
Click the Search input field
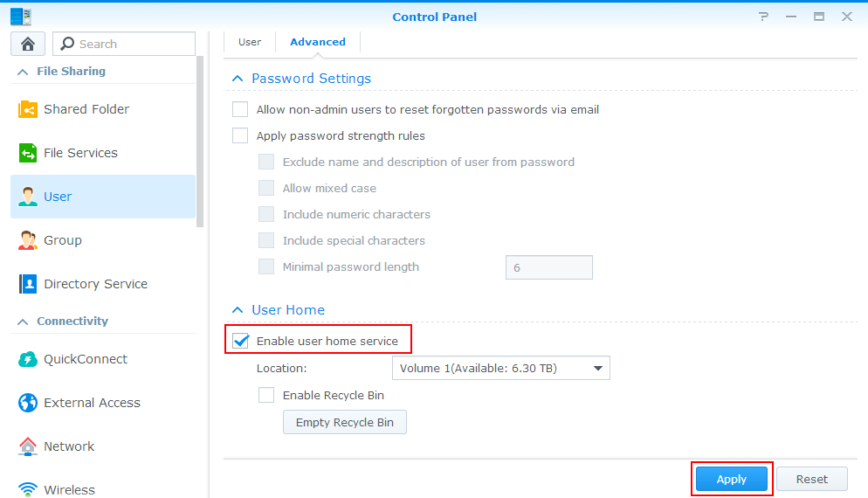124,44
